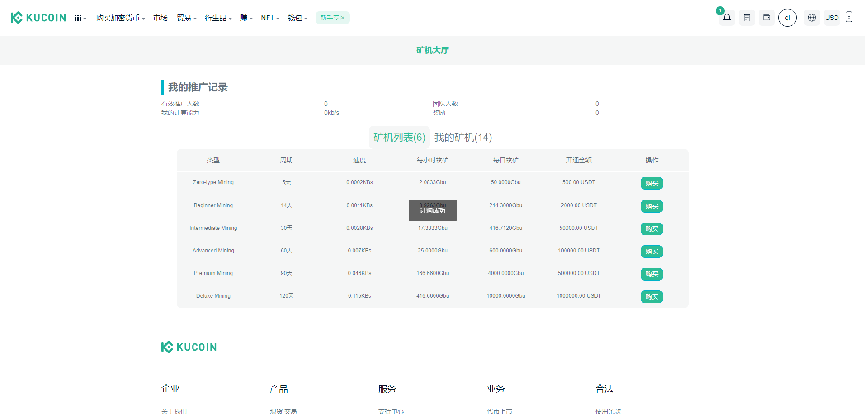Expand the 衍生品 dropdown menu

click(x=218, y=18)
